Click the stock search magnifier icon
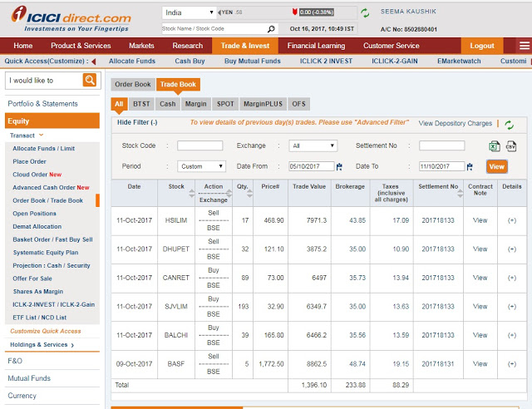Screen dimensions: 532x409 [271, 29]
